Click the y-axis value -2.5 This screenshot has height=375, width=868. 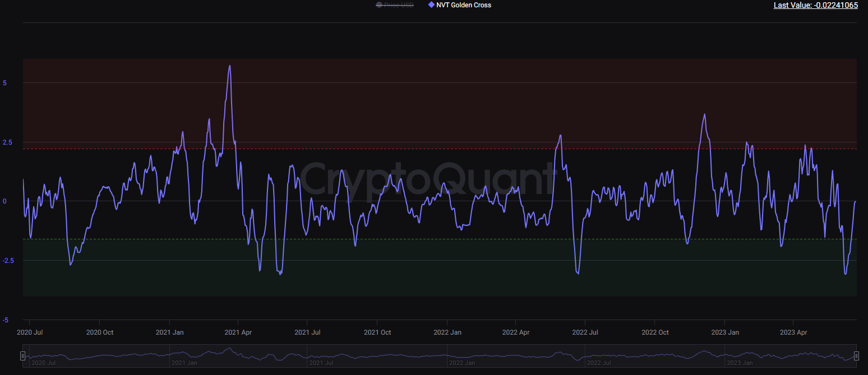click(8, 261)
